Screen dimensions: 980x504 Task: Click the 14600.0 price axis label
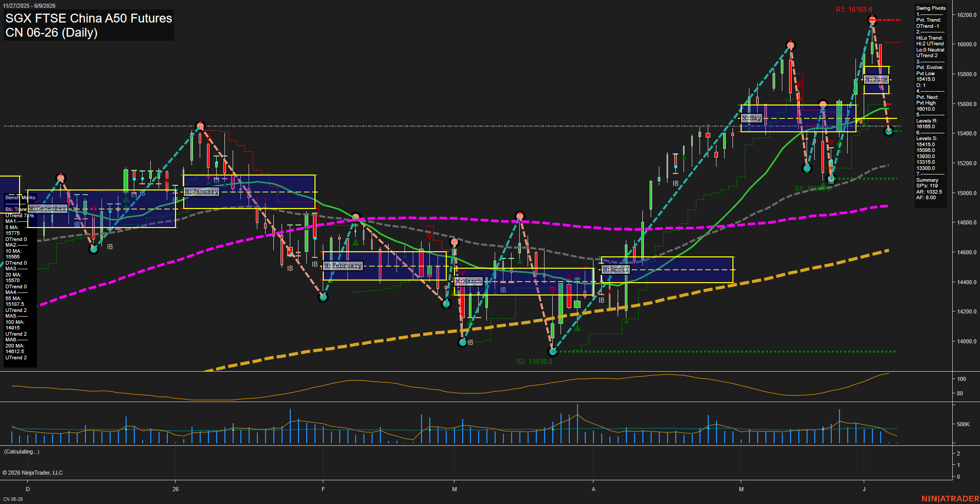(x=967, y=252)
